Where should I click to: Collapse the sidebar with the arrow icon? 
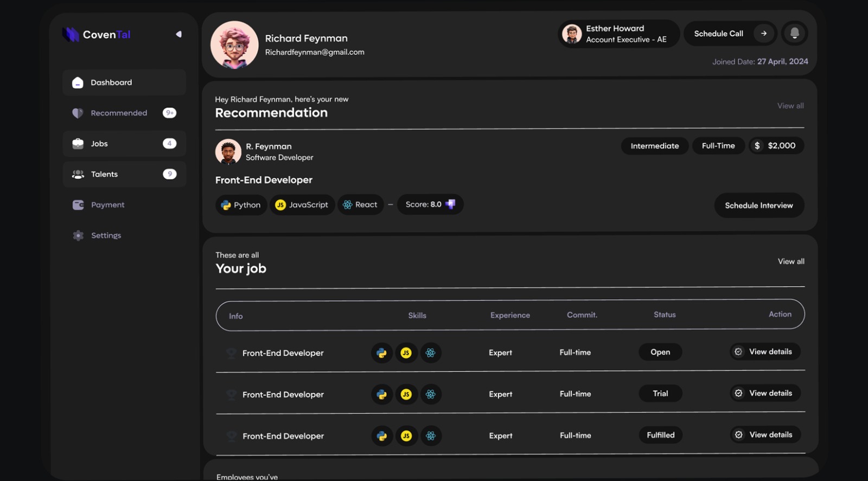pos(178,34)
